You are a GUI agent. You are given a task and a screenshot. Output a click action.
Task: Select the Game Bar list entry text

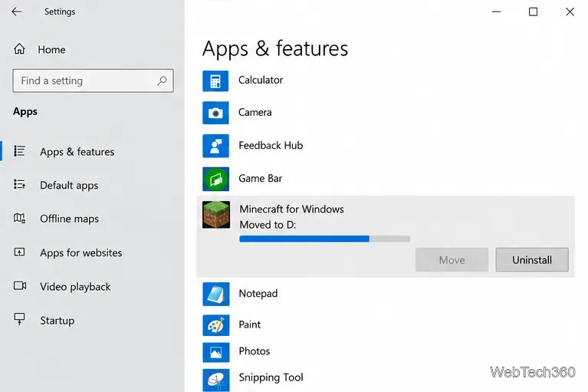point(260,178)
